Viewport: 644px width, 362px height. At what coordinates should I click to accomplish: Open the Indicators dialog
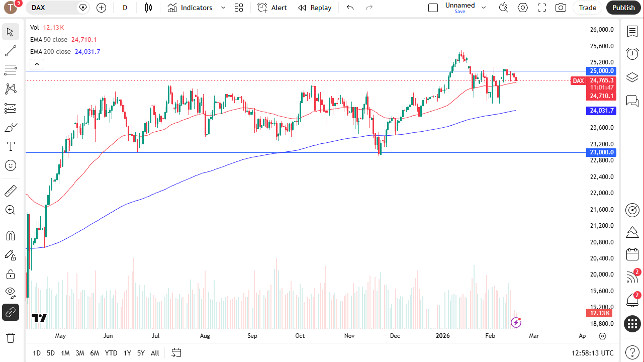(x=190, y=8)
